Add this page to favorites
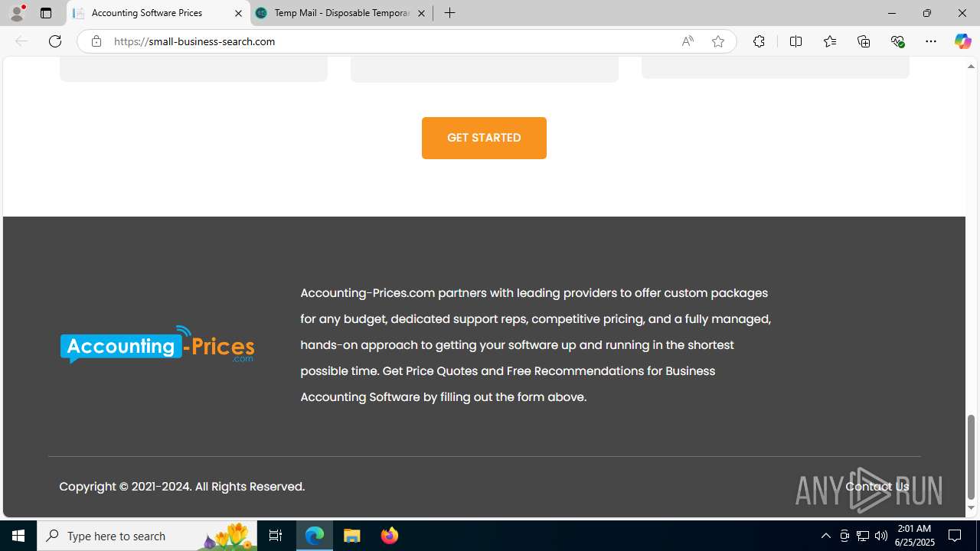This screenshot has width=980, height=551. (717, 41)
